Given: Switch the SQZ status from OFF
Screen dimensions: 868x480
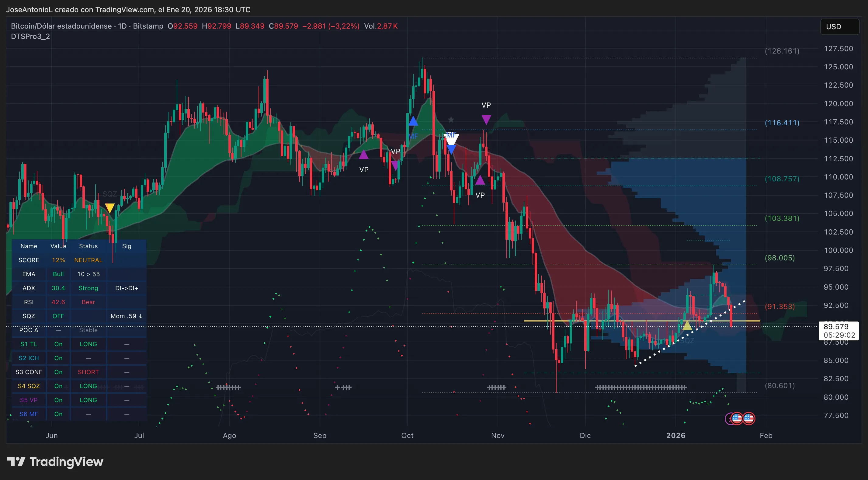Looking at the screenshot, I should click(x=58, y=316).
